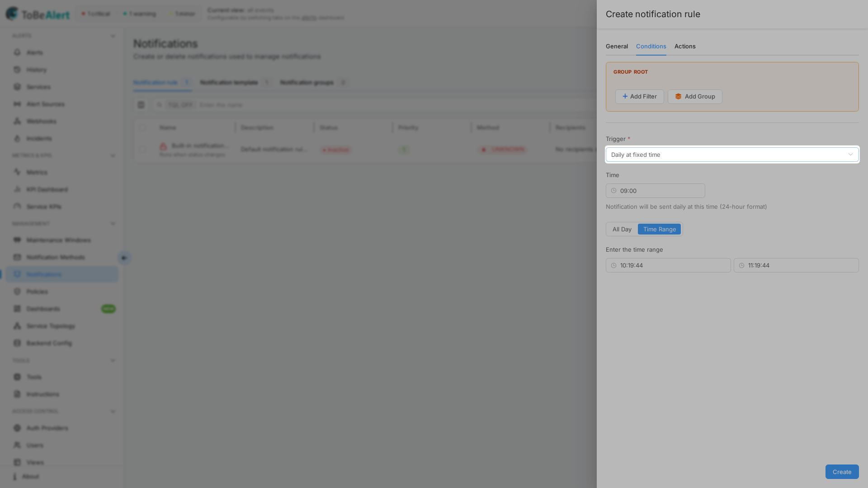This screenshot has width=868, height=488.
Task: Click the Time field showing 09:00
Action: point(655,191)
